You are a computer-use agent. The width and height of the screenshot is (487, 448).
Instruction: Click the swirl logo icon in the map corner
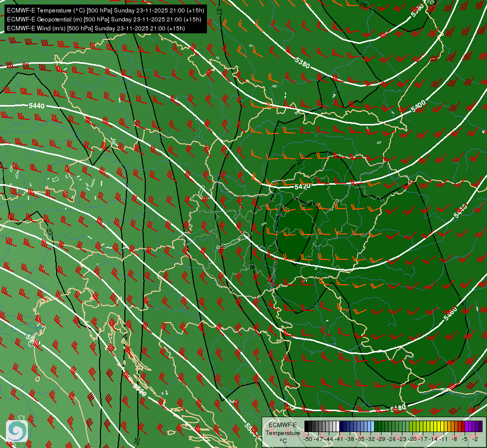(17, 431)
